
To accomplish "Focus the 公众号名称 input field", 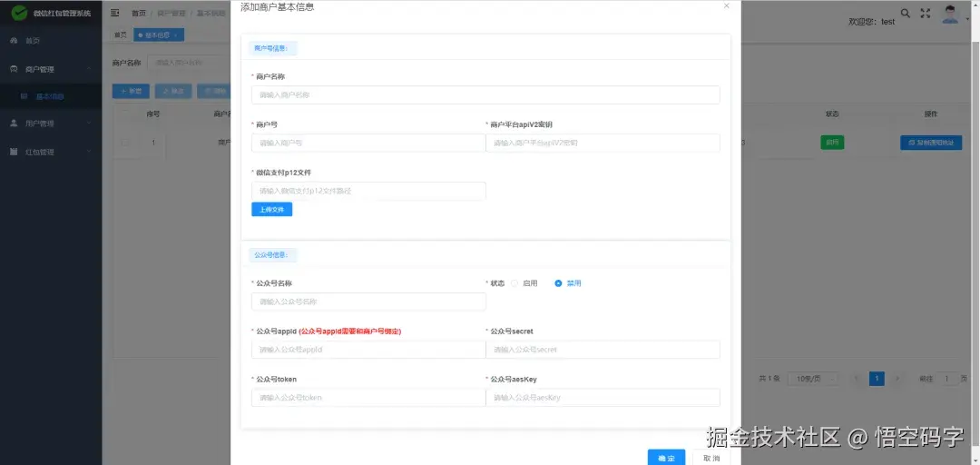I will (x=368, y=302).
